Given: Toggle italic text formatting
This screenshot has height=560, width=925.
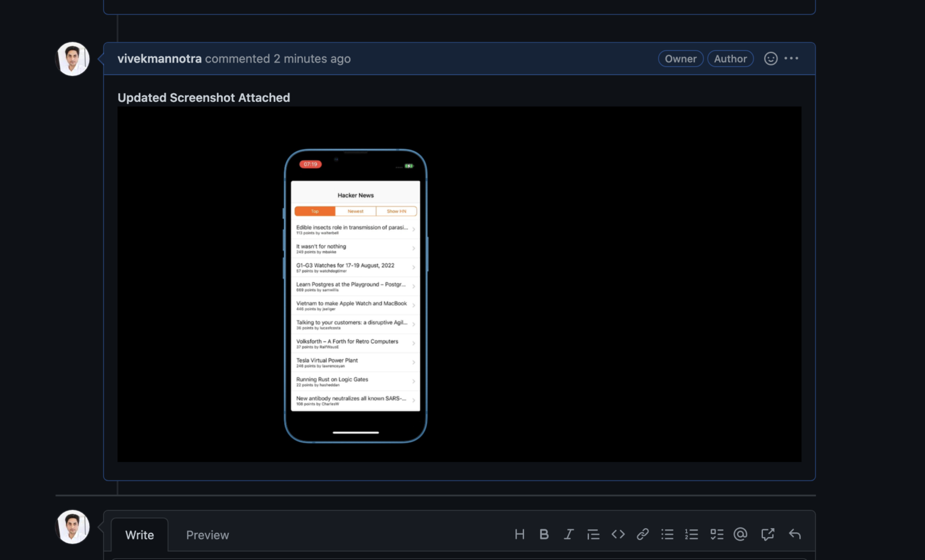Looking at the screenshot, I should coord(568,534).
